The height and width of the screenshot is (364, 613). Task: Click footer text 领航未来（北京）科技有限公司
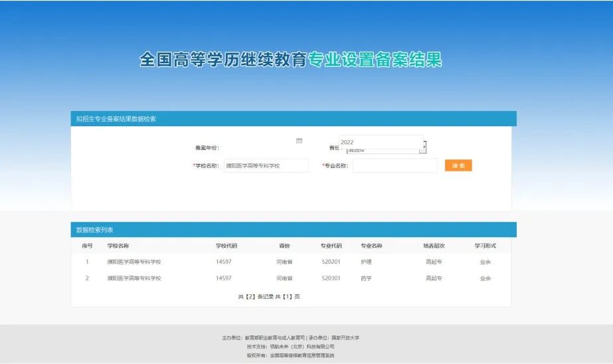point(302,347)
